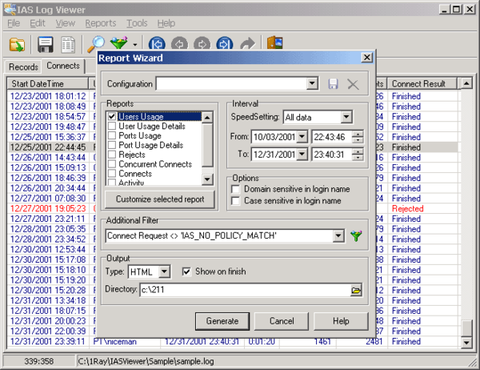Viewport: 480px width, 370px height.
Task: Expand the Additional Filter dropdown
Action: (x=338, y=236)
